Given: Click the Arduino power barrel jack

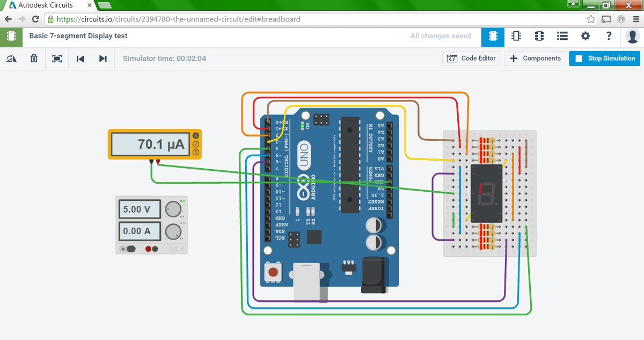Looking at the screenshot, I should (x=374, y=275).
